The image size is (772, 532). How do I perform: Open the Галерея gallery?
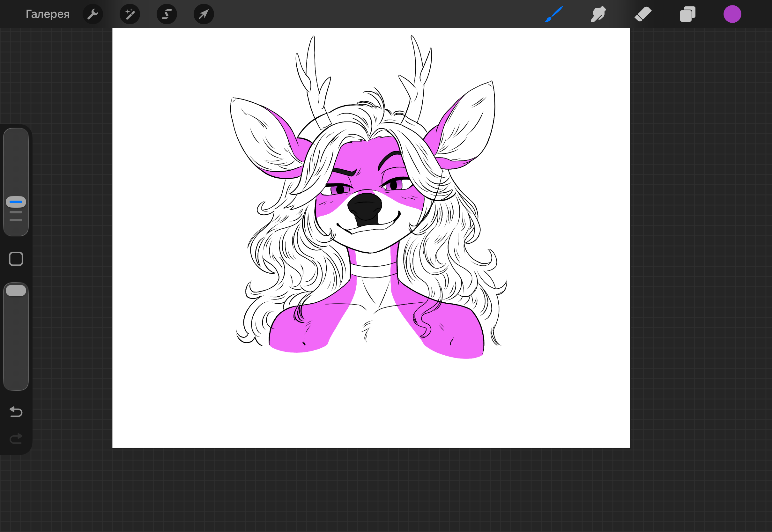point(47,14)
